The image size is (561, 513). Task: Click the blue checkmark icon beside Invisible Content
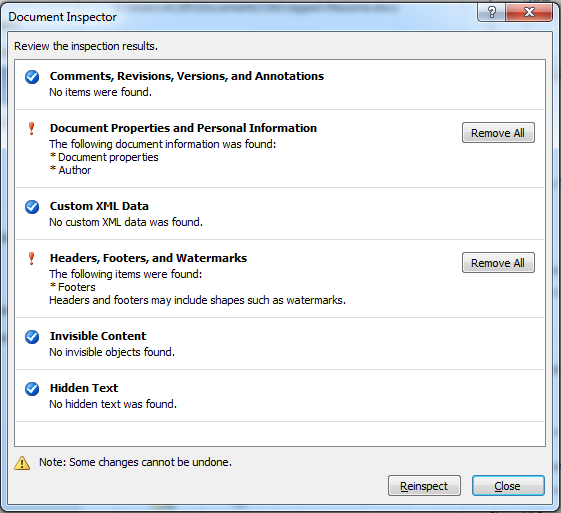pyautogui.click(x=32, y=337)
